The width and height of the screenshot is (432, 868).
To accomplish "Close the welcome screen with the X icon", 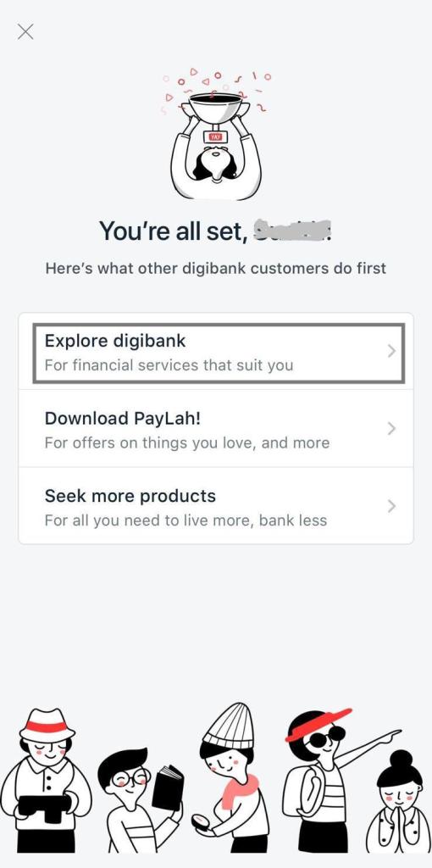I will click(25, 31).
